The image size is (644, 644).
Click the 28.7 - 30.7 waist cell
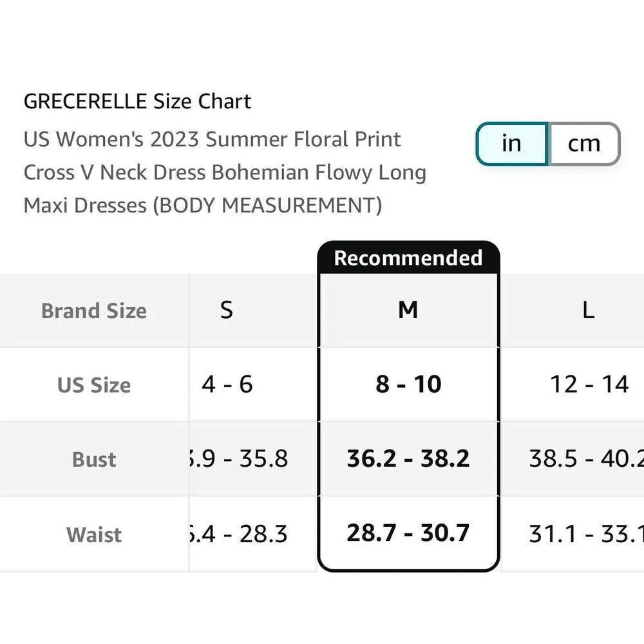tap(408, 533)
